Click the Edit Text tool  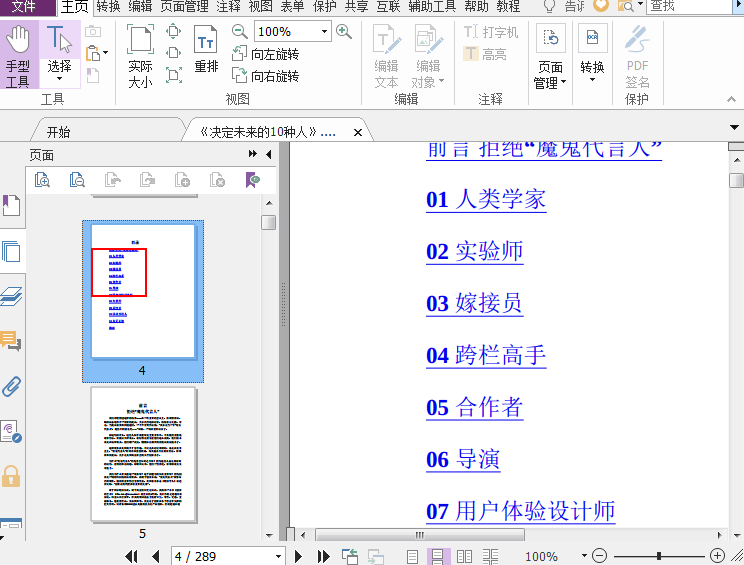pyautogui.click(x=386, y=56)
